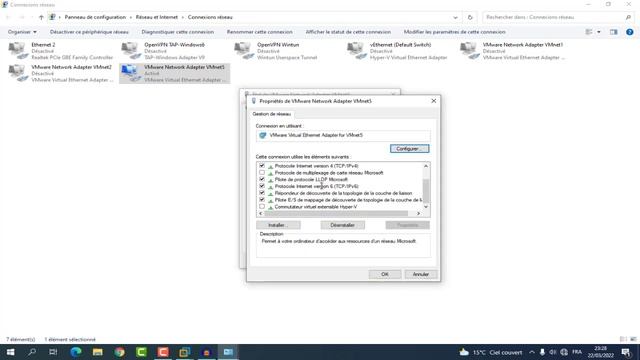Expand the breadcrumb arrow after Réseau et Internet
This screenshot has width=640, height=360.
tap(183, 17)
